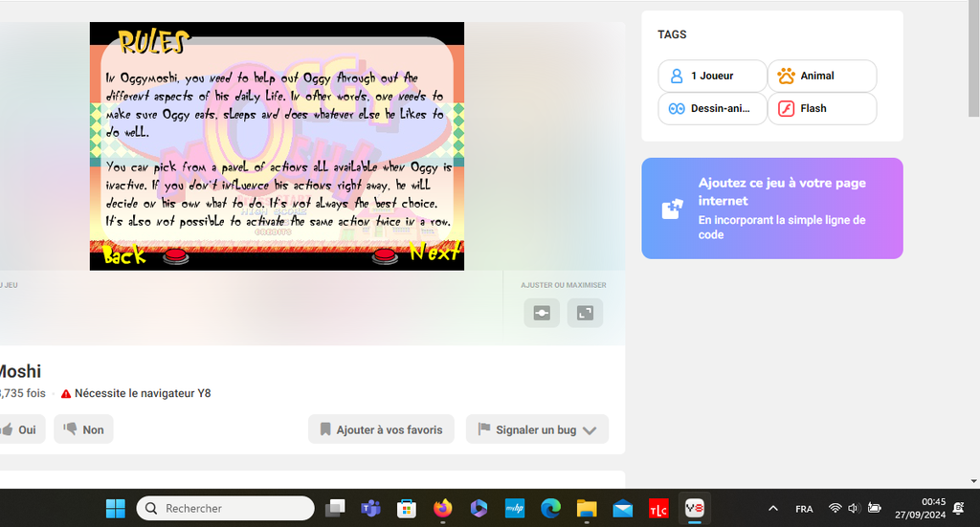This screenshot has height=527, width=980.
Task: Open the Flash tag
Action: tap(821, 108)
